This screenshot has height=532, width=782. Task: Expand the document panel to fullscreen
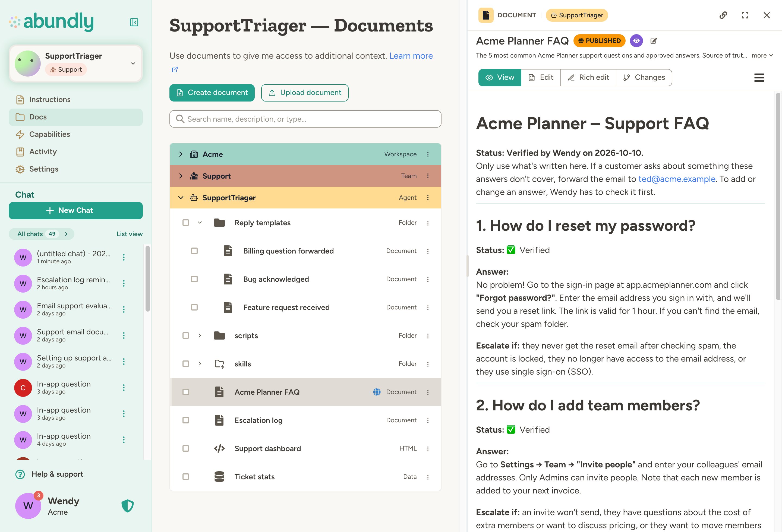click(x=745, y=15)
